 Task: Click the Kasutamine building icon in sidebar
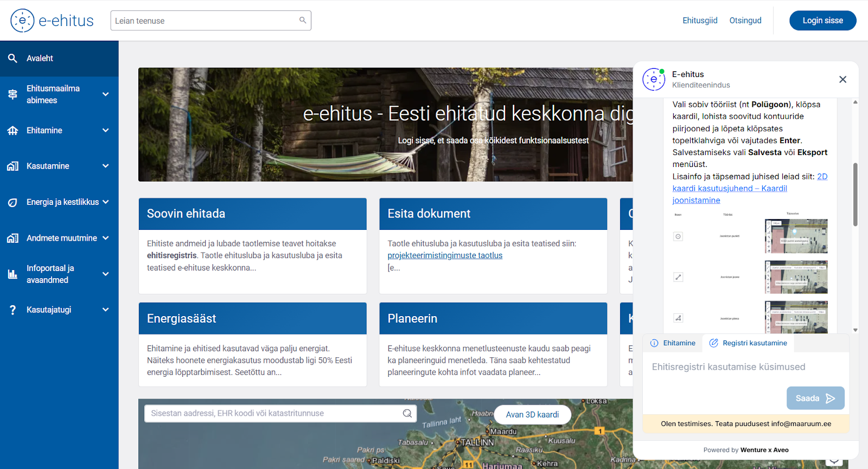click(x=12, y=166)
